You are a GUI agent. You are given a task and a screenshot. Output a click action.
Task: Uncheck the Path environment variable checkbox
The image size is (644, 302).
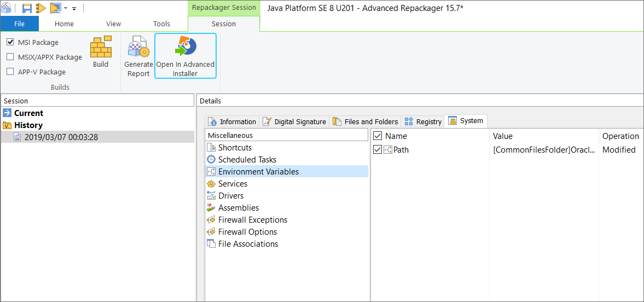(378, 150)
